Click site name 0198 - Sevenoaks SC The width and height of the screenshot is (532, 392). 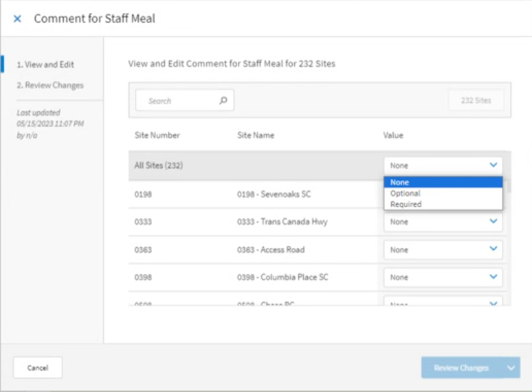click(274, 194)
